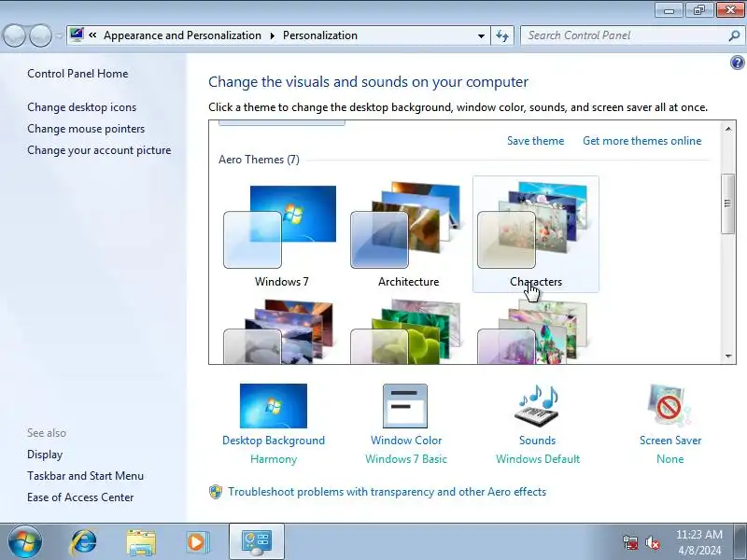Open Ease of Access Center link
The image size is (747, 560).
pyautogui.click(x=80, y=497)
